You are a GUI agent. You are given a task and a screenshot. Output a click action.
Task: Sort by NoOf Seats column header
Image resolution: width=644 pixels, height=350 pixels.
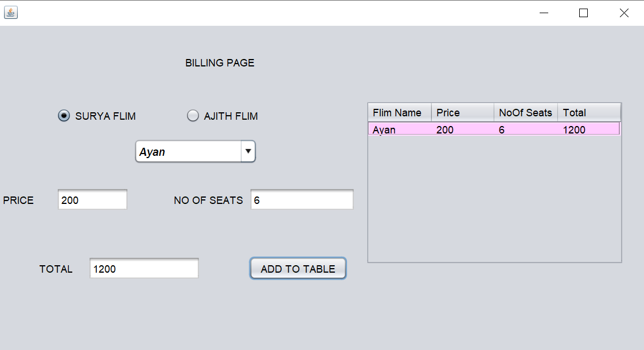525,113
